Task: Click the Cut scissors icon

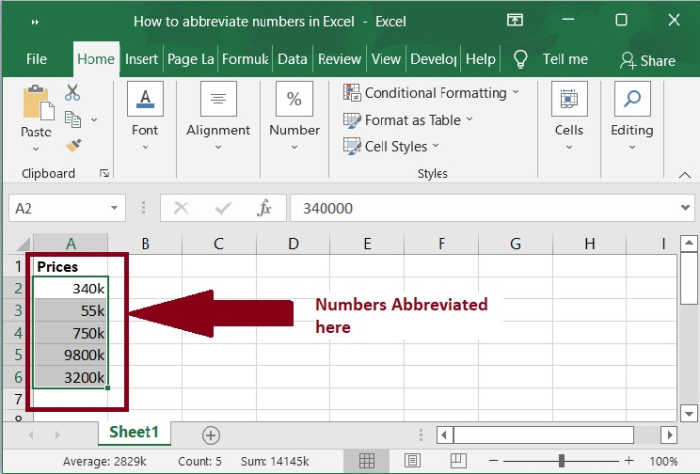Action: pos(73,93)
